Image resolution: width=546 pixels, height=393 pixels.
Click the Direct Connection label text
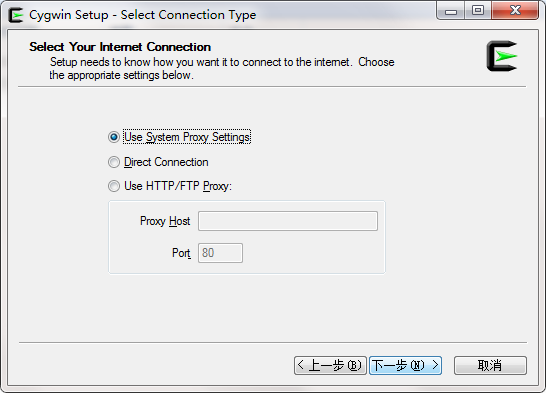pos(166,162)
